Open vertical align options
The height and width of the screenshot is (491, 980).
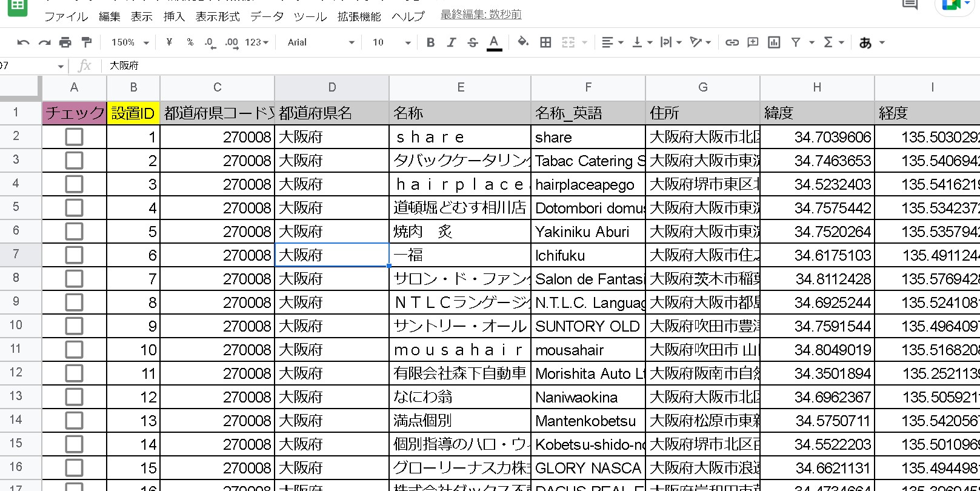click(642, 42)
